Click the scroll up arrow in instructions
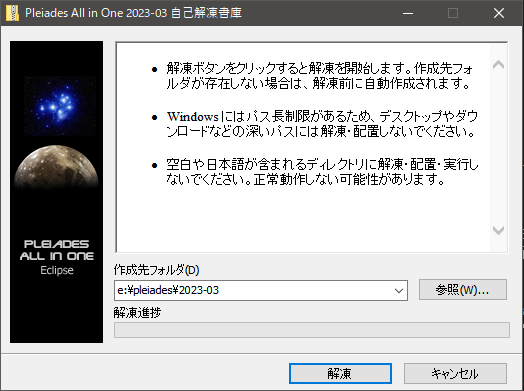The width and height of the screenshot is (524, 391). coord(498,64)
